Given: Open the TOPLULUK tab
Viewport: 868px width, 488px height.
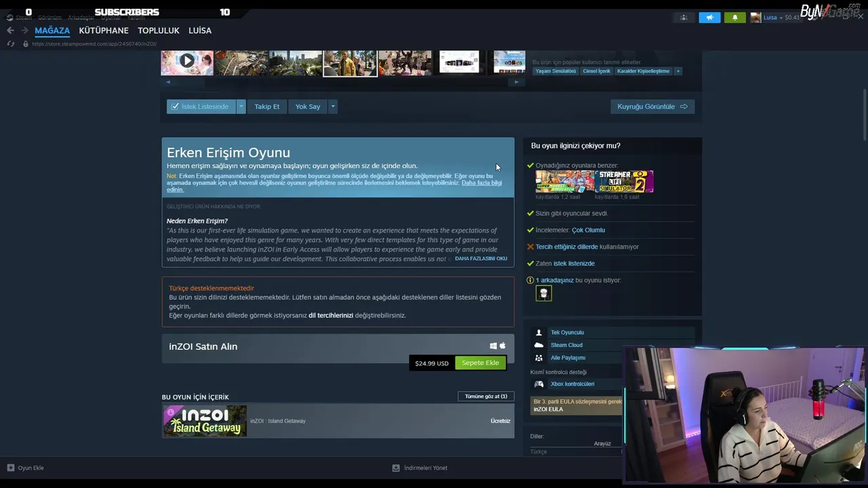Looking at the screenshot, I should [x=159, y=30].
